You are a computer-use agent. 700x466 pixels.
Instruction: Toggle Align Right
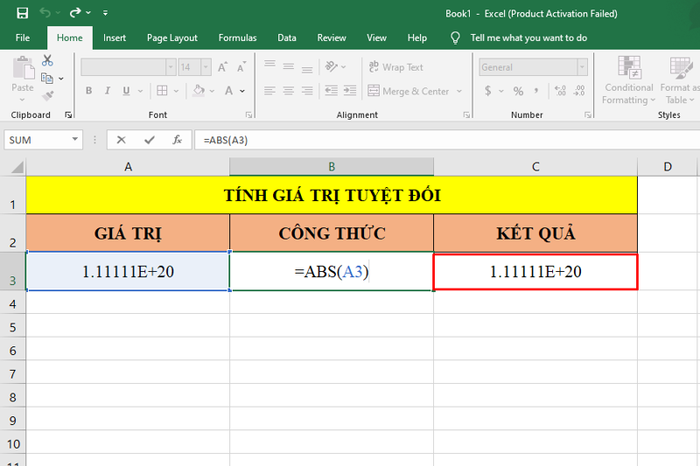point(307,91)
